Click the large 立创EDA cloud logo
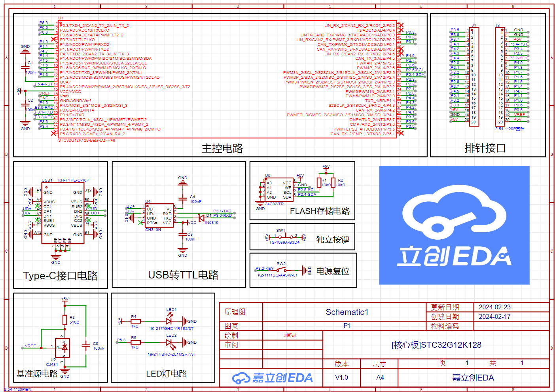 coord(454,225)
